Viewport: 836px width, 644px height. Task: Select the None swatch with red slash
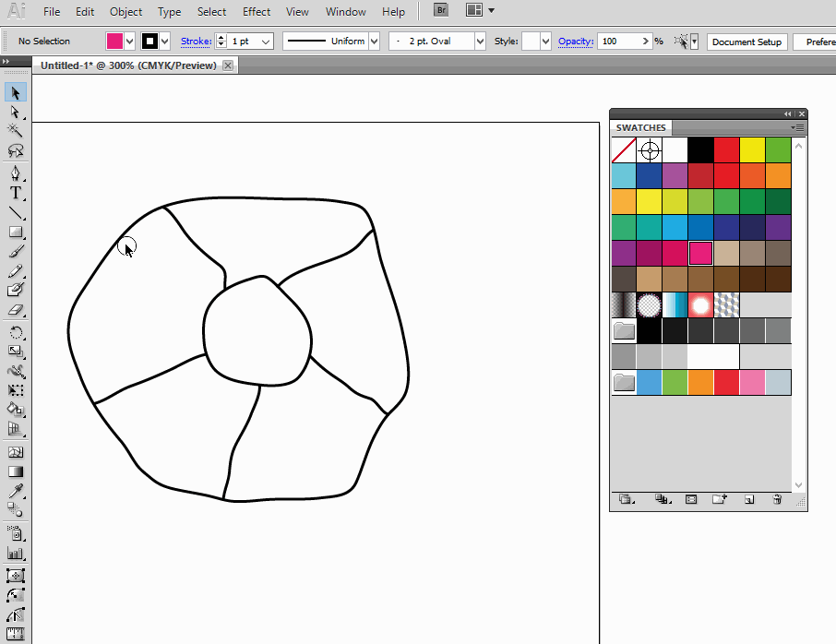tap(624, 150)
